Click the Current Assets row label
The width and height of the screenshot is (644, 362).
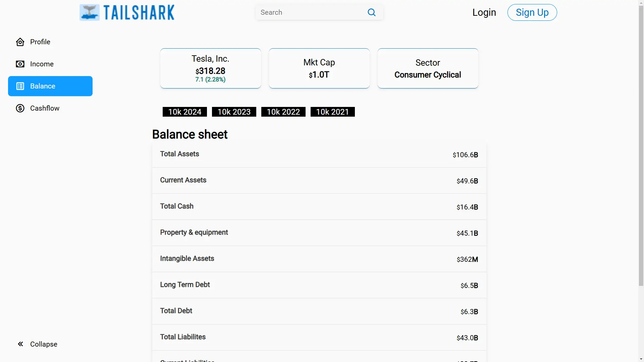click(183, 180)
